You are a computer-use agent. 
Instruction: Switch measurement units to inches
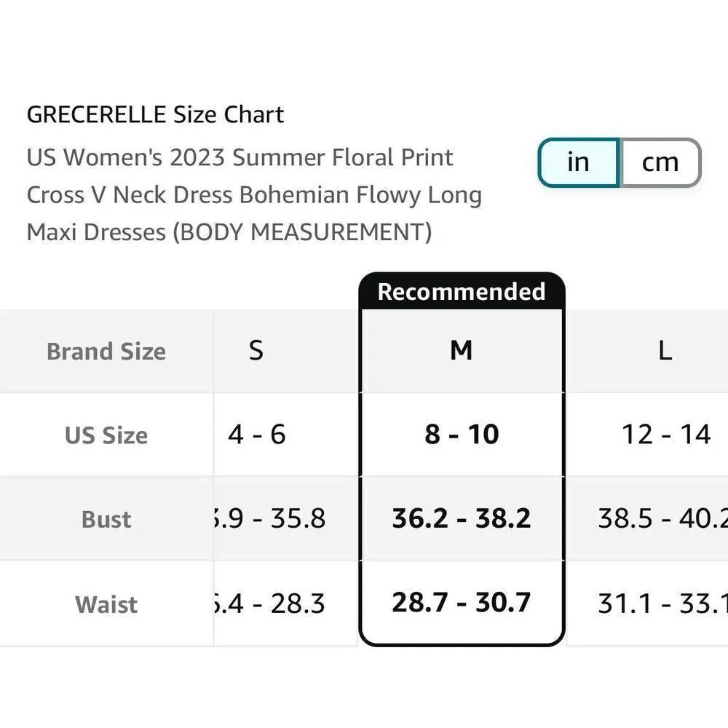click(x=578, y=162)
